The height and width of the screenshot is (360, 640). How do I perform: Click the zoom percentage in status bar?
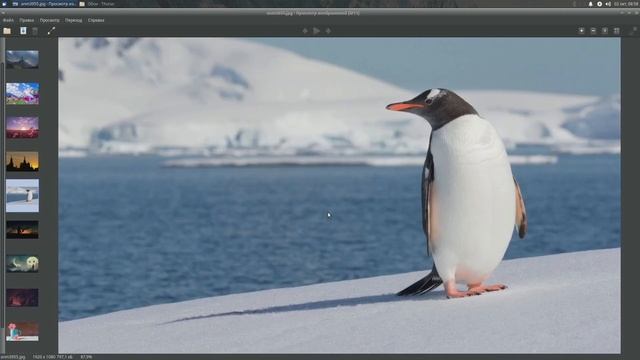(x=86, y=357)
